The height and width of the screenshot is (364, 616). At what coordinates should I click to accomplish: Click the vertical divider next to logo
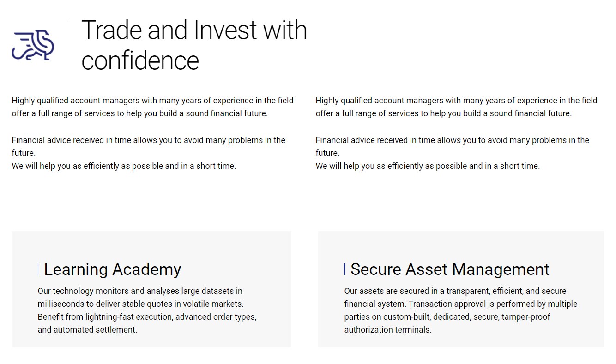click(x=70, y=45)
